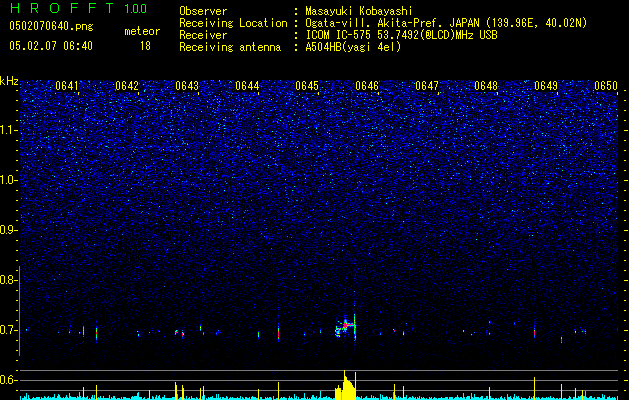629x400 pixels.
Task: Click the meteor label
Action: coord(142,31)
